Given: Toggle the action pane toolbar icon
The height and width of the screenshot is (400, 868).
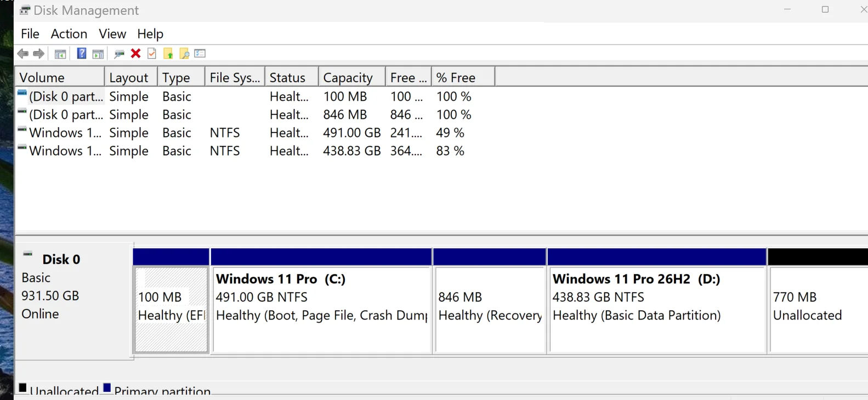Looking at the screenshot, I should [x=98, y=54].
